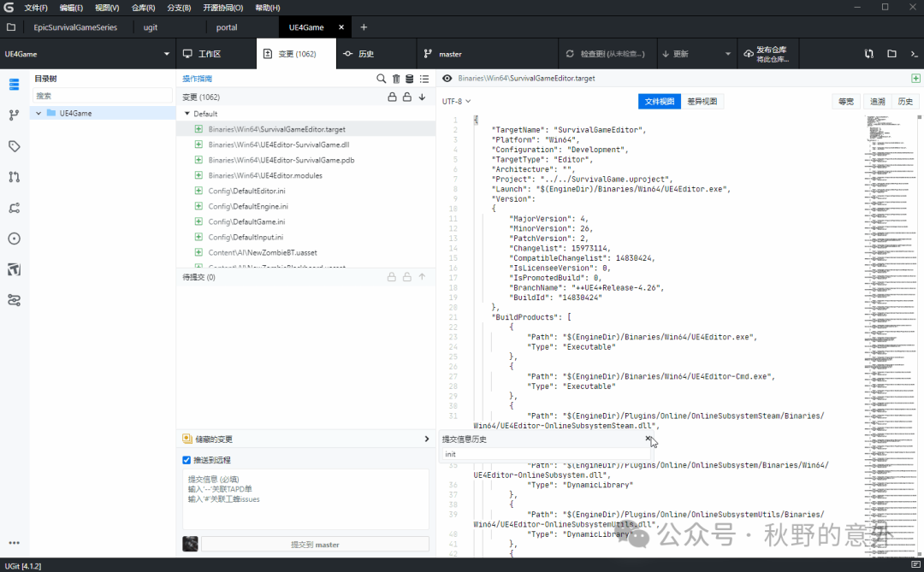The width and height of the screenshot is (924, 572).
Task: Click the blame button in file viewer
Action: point(878,102)
